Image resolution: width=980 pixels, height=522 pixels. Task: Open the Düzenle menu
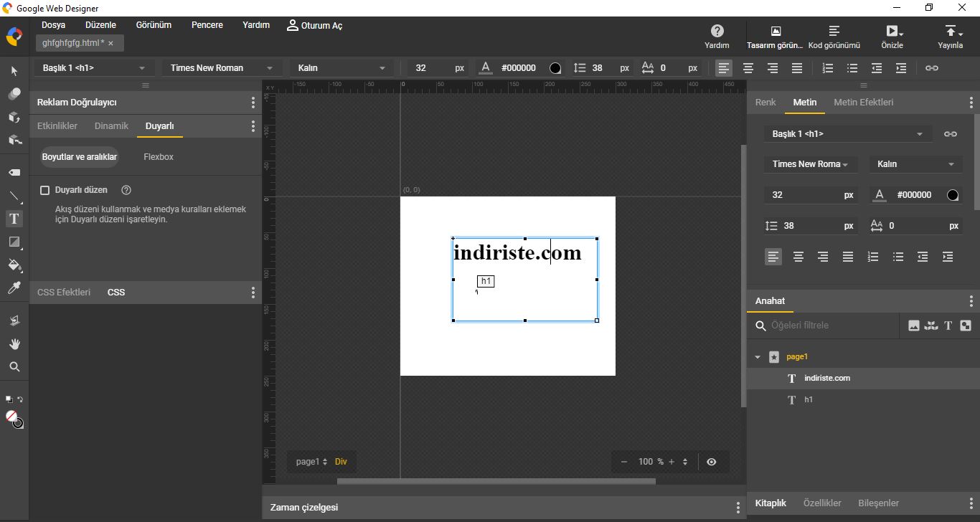click(x=100, y=25)
